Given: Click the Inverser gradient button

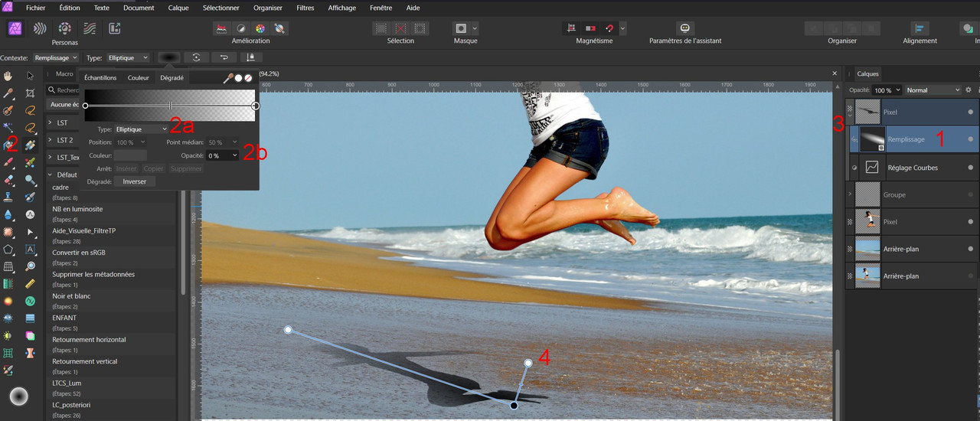Looking at the screenshot, I should pos(135,181).
